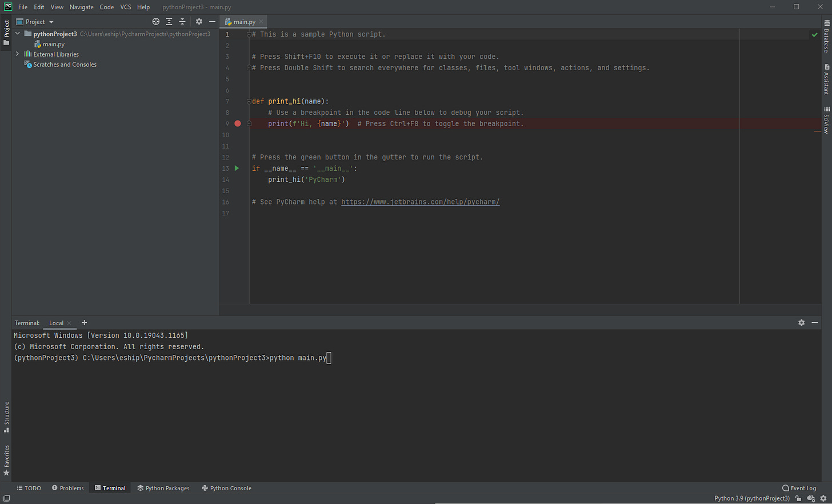The height and width of the screenshot is (504, 832).
Task: Open the VCS menu
Action: (126, 7)
